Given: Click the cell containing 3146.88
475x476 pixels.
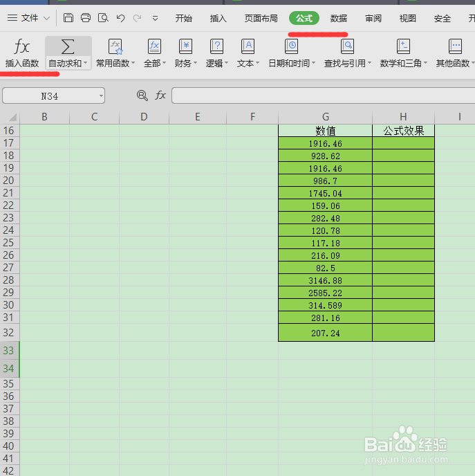Looking at the screenshot, I should [325, 280].
